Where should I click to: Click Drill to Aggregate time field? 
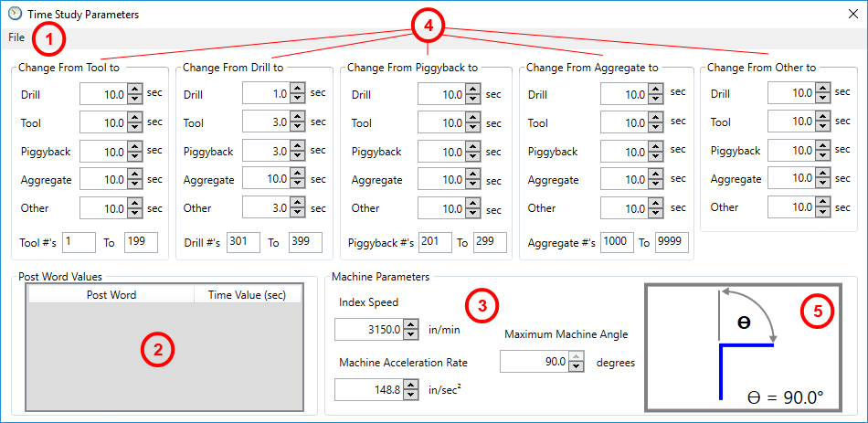coord(265,180)
